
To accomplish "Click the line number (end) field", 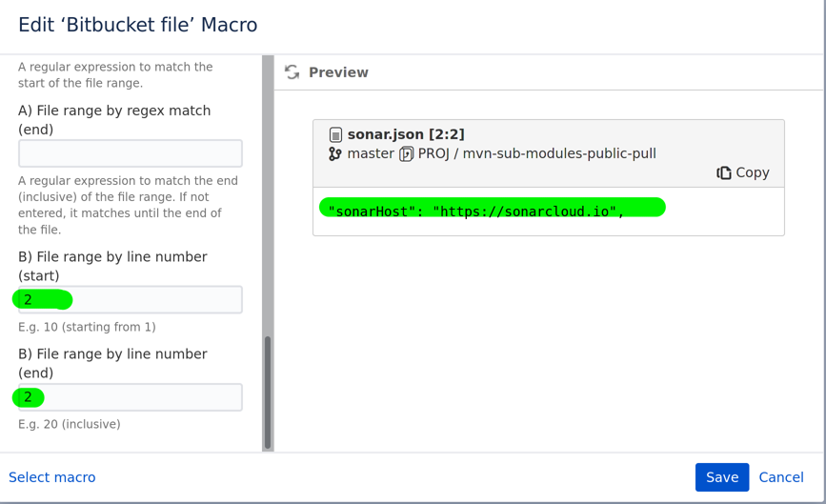I will tap(131, 397).
